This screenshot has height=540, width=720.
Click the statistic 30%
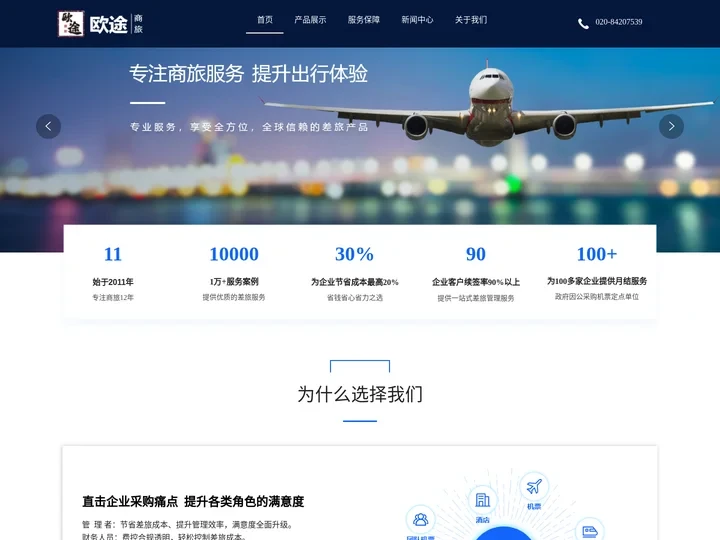354,254
